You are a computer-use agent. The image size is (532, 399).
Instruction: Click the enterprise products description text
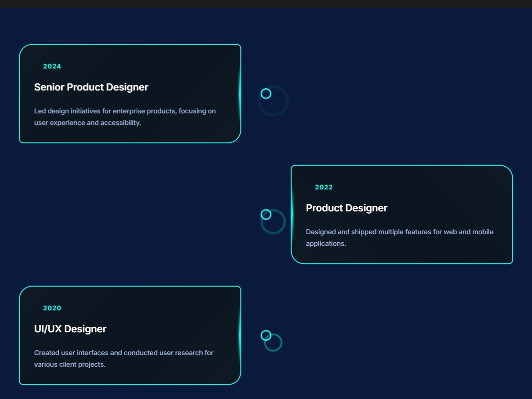125,117
